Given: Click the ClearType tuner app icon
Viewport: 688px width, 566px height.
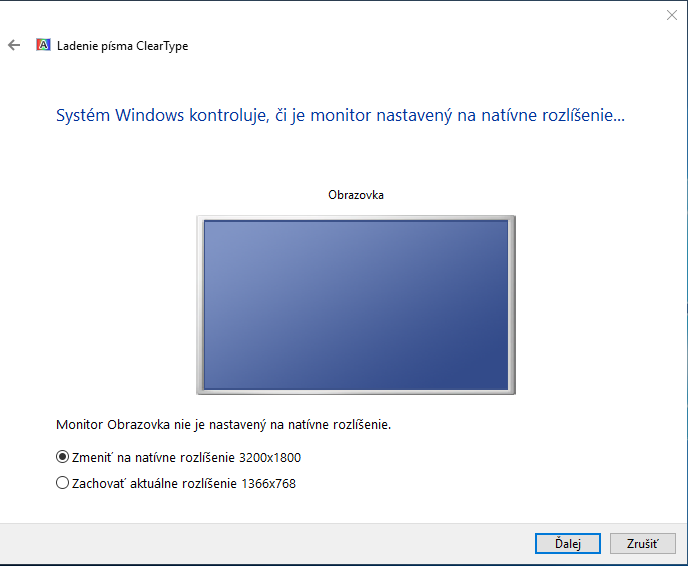Looking at the screenshot, I should (43, 45).
